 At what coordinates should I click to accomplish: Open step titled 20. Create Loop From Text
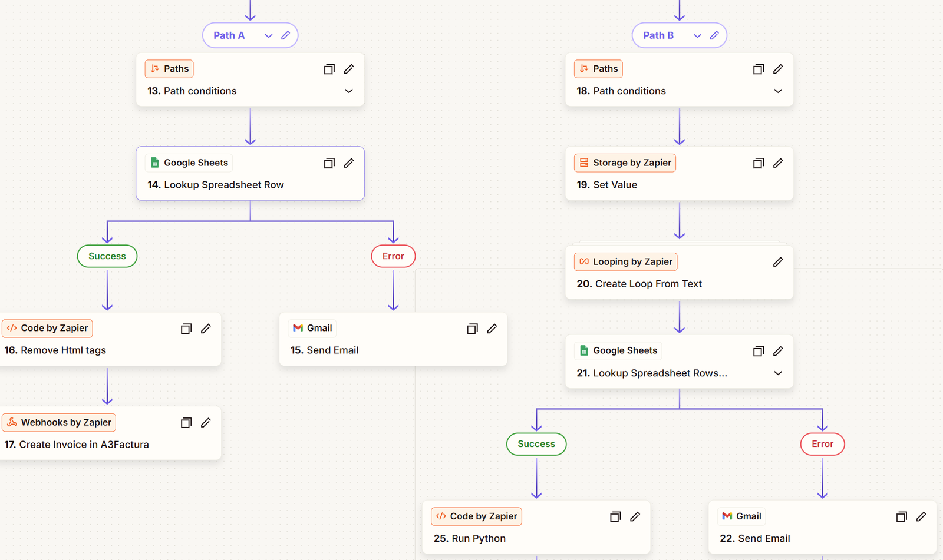point(639,284)
